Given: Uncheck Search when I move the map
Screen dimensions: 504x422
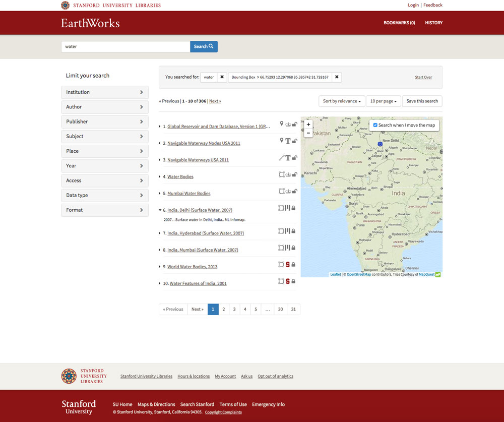Looking at the screenshot, I should [375, 125].
